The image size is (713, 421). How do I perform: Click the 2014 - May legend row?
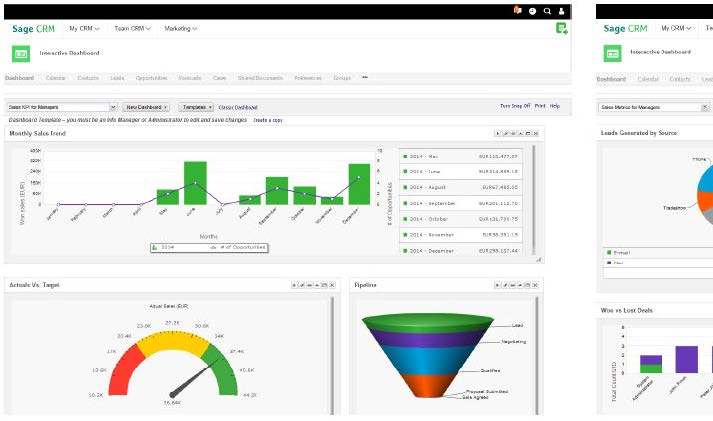pyautogui.click(x=461, y=156)
